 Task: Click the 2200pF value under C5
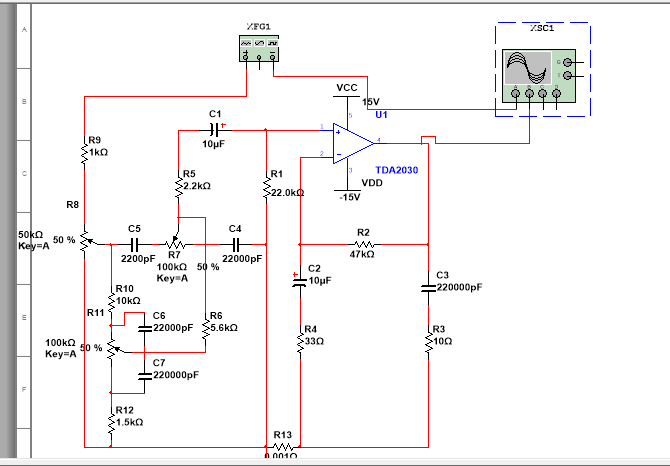click(138, 259)
